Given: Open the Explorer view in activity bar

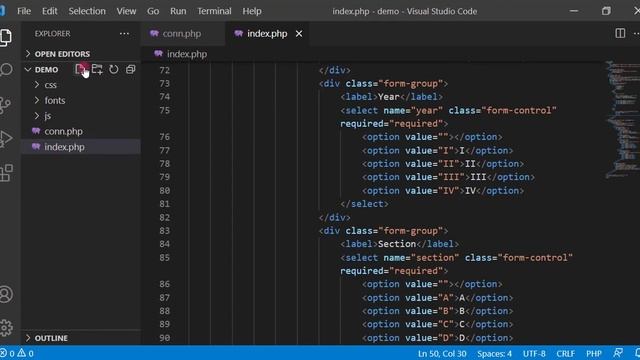Looking at the screenshot, I should (6, 38).
